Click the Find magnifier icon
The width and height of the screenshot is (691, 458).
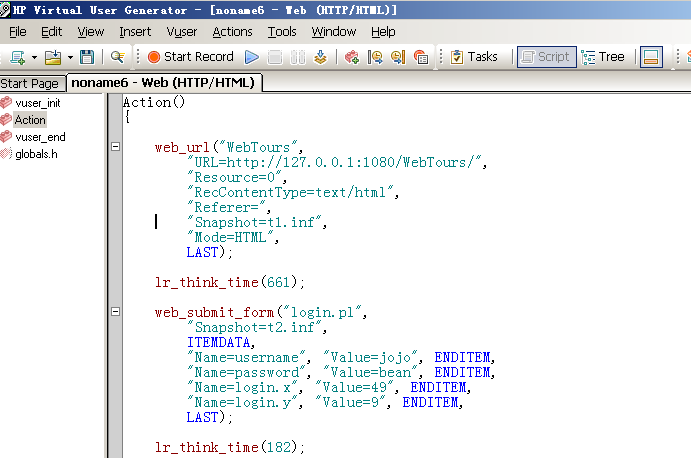point(117,57)
